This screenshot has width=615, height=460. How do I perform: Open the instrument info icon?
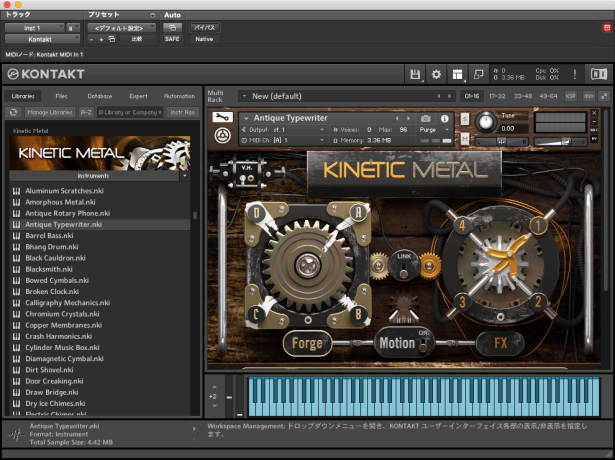pyautogui.click(x=445, y=118)
